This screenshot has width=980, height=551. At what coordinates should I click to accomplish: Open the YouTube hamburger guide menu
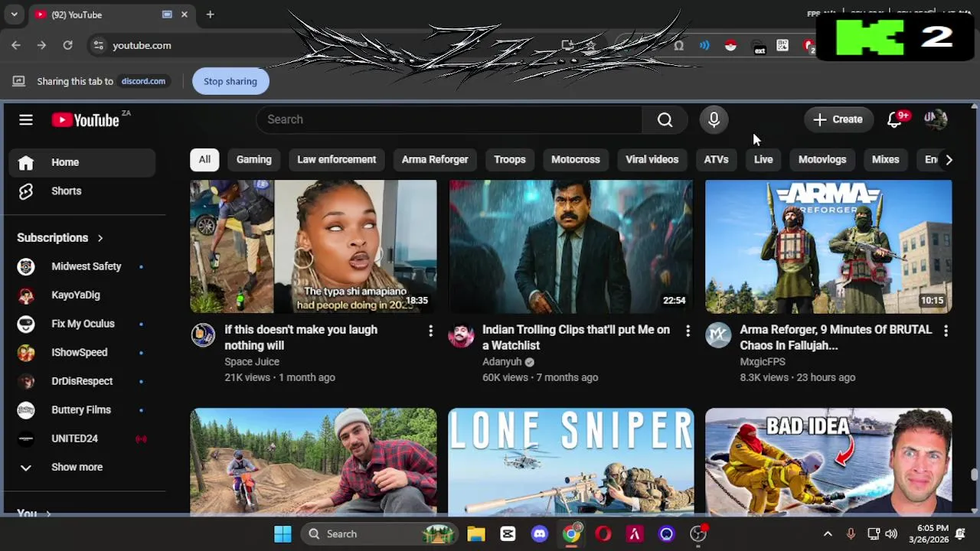[26, 119]
